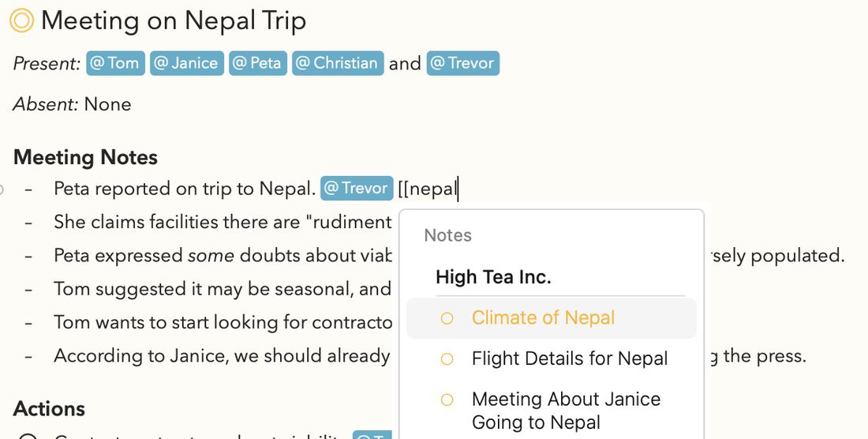Click the @Tom tag in Present line

pyautogui.click(x=115, y=63)
